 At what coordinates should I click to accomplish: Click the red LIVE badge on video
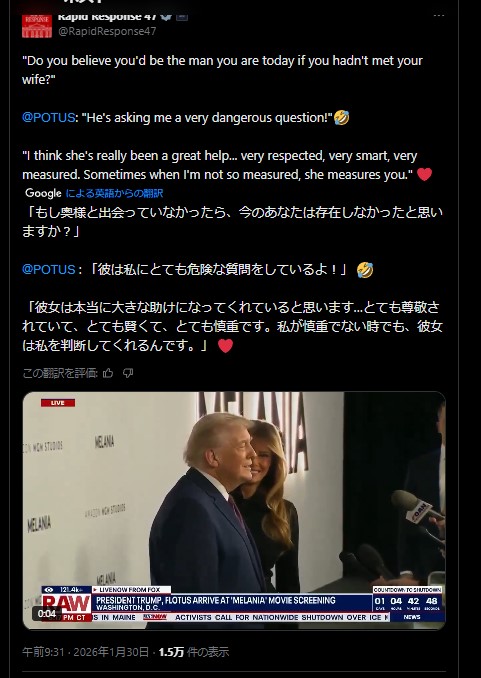click(x=58, y=403)
